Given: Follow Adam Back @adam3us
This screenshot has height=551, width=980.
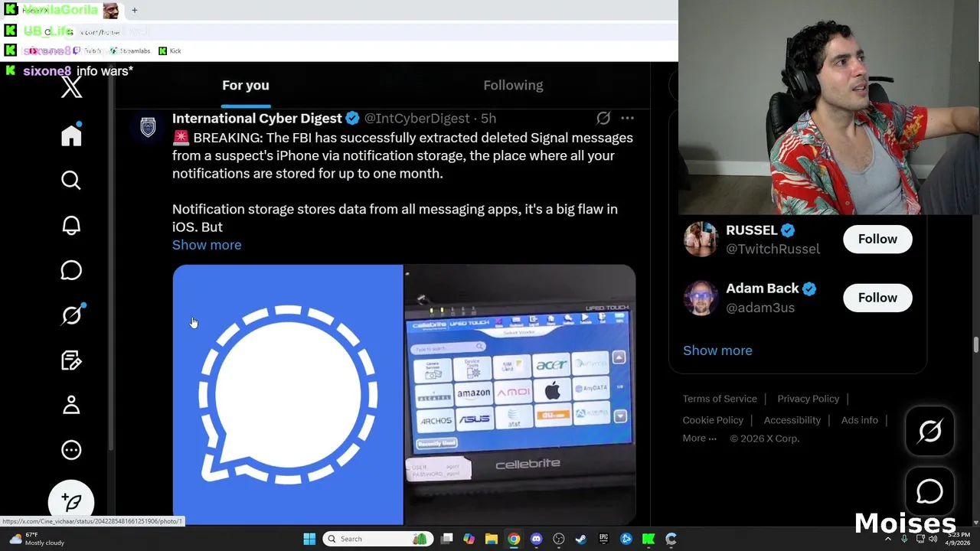Looking at the screenshot, I should [877, 298].
